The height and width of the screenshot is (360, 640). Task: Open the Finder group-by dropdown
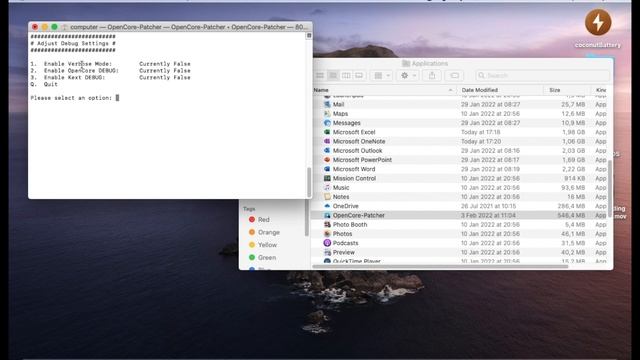pos(382,76)
